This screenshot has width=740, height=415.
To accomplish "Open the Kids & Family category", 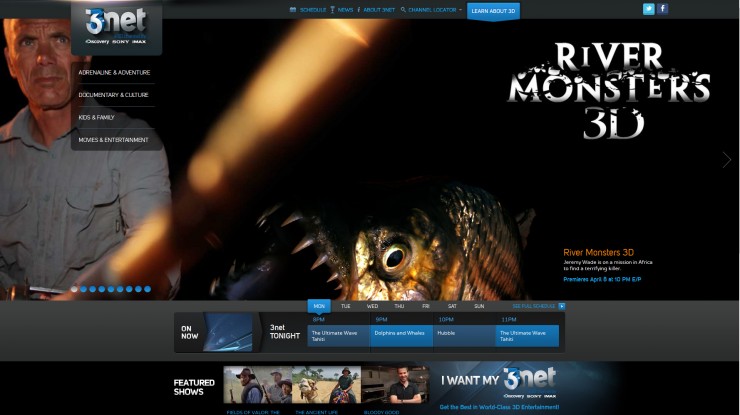I will (96, 117).
